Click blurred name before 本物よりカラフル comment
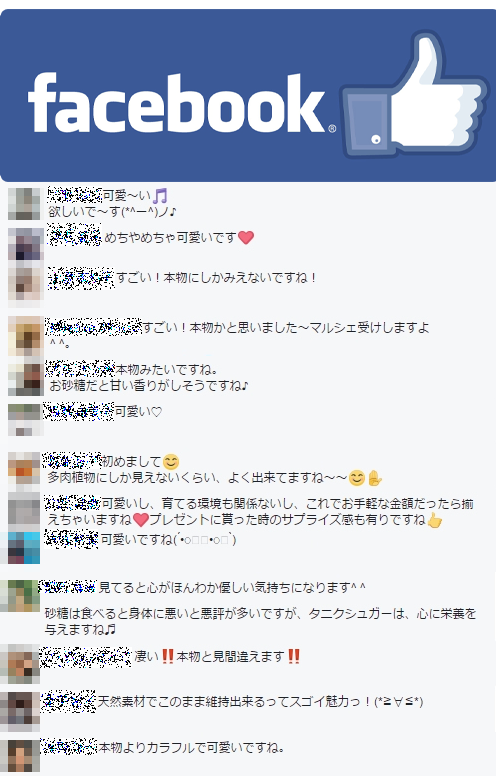 pos(69,747)
